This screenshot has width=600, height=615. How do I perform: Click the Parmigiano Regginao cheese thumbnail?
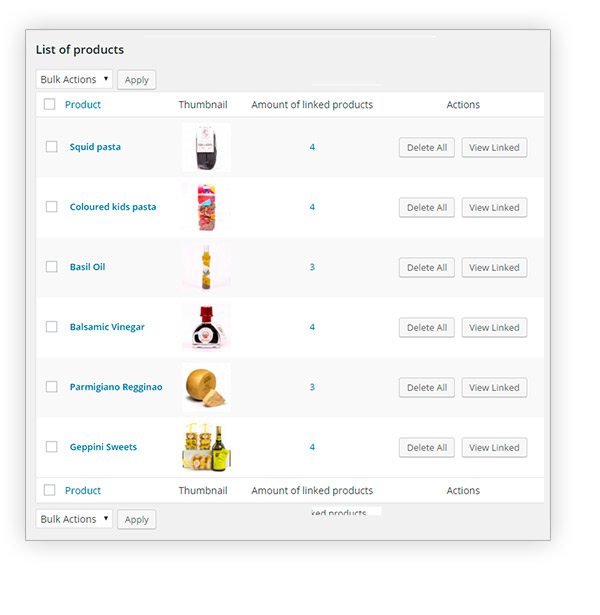pos(206,388)
